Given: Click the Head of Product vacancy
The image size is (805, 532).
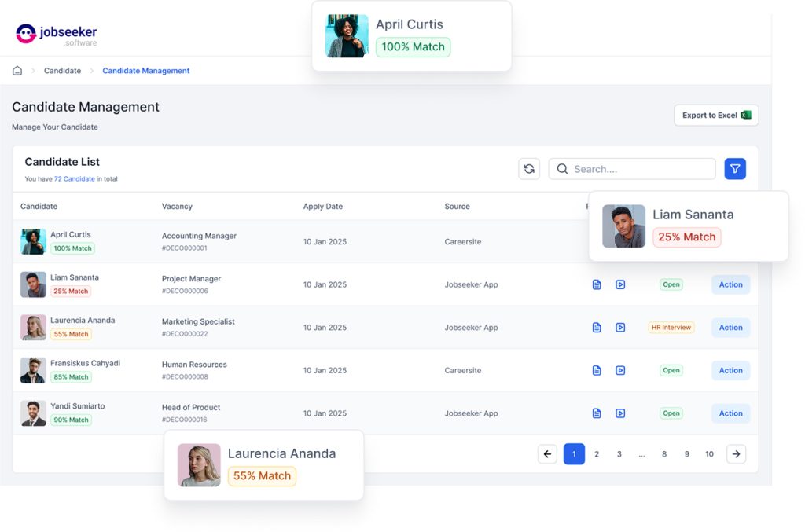Looking at the screenshot, I should pyautogui.click(x=191, y=407).
